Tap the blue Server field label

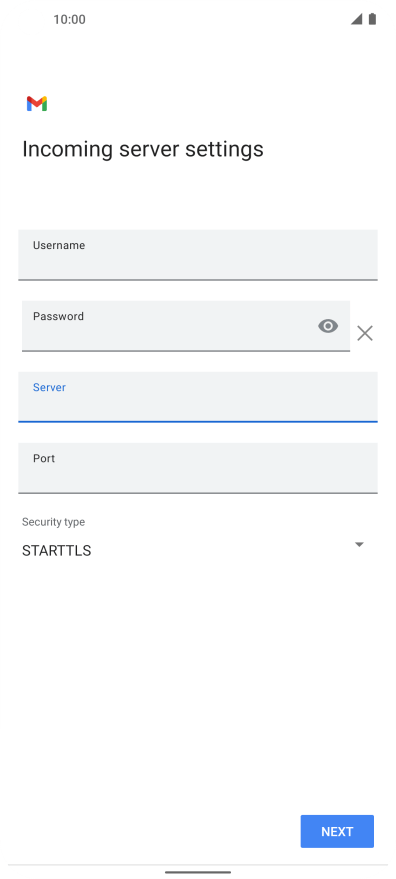tap(49, 387)
